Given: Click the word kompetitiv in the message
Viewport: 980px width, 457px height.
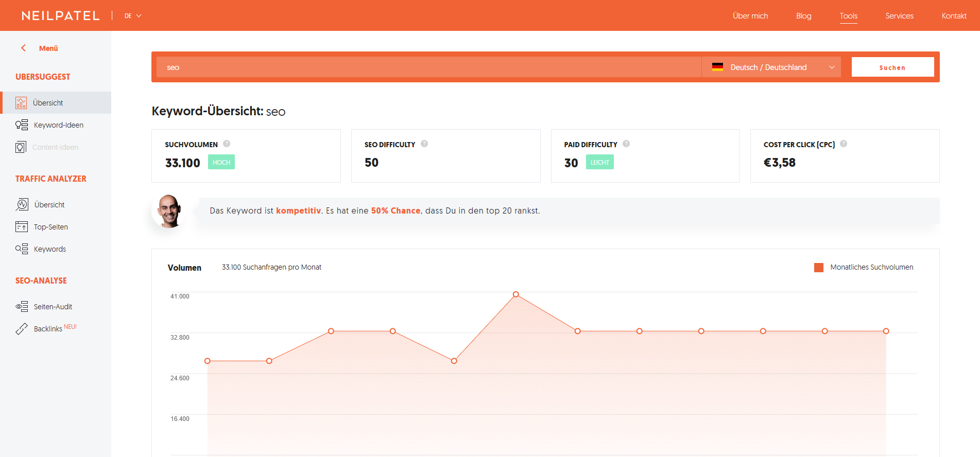Looking at the screenshot, I should (299, 210).
